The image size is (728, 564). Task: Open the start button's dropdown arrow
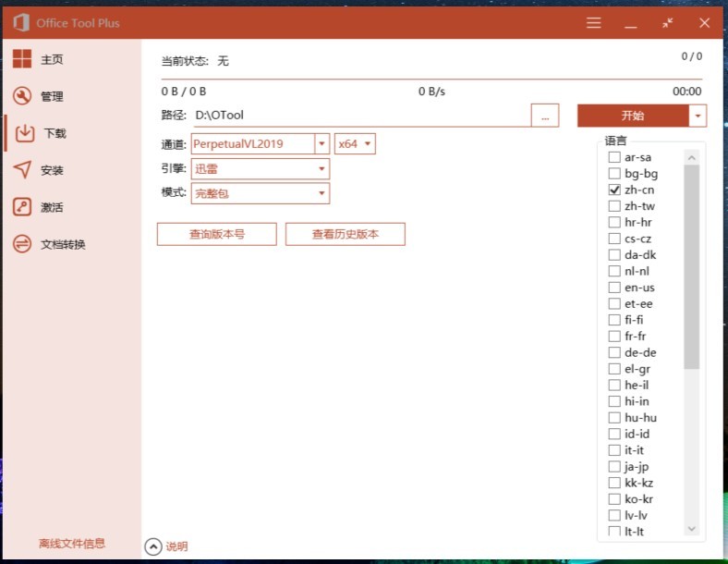pyautogui.click(x=698, y=116)
